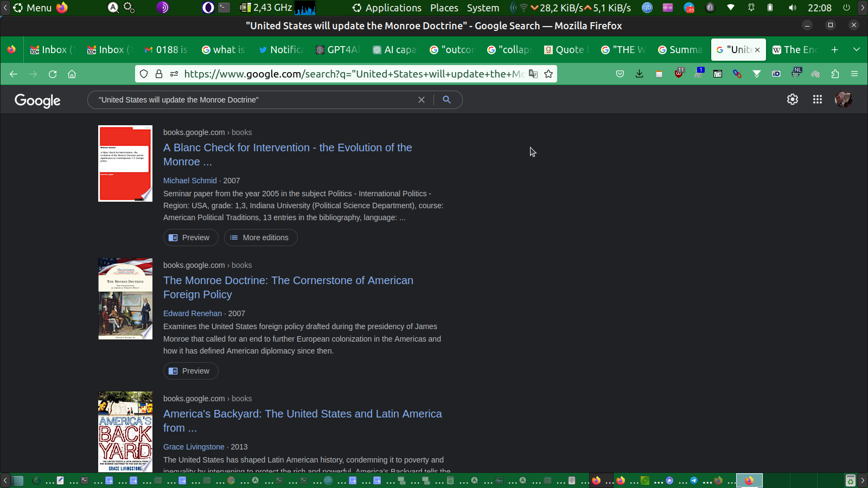Click the Firefox launcher icon in the top panel
Viewport: 868px width, 488px height.
point(62,8)
